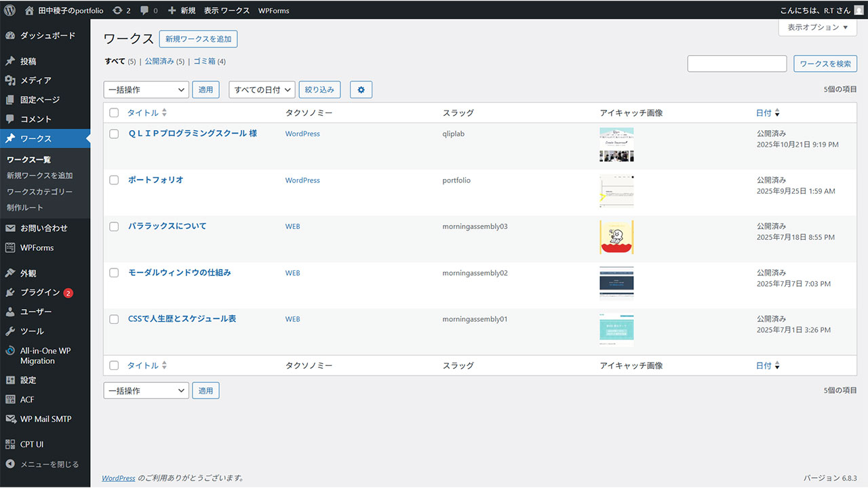
Task: Open the top 一括操作 bulk actions dropdown
Action: [x=146, y=89]
